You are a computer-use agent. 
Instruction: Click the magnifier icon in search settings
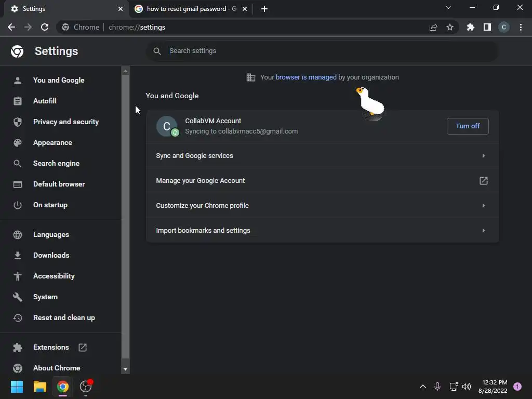pos(157,51)
